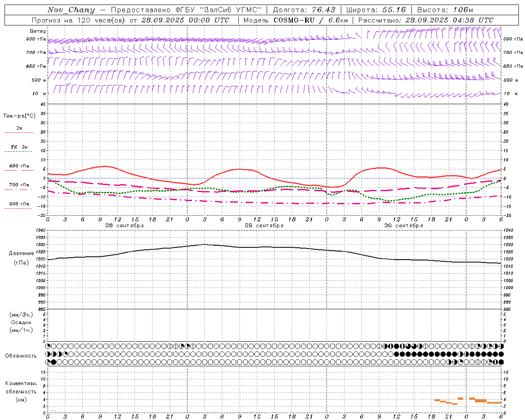525x420 pixels.
Task: Click the "Высота: 106м" header value
Action: 445,10
